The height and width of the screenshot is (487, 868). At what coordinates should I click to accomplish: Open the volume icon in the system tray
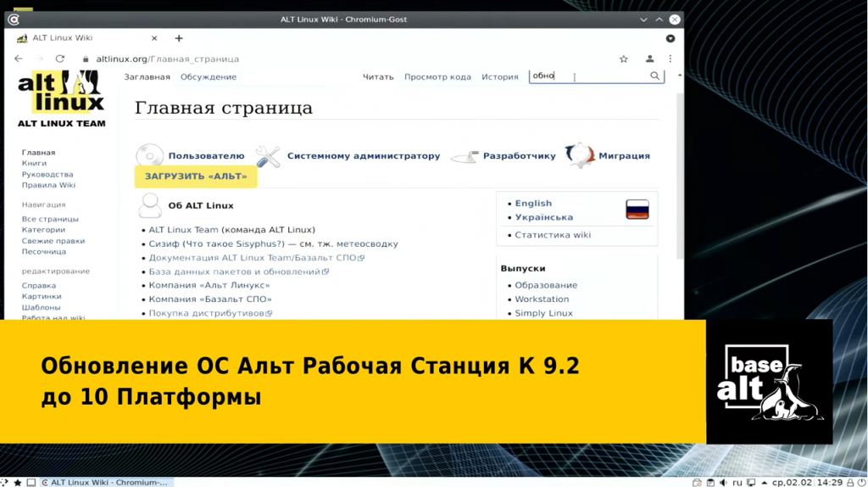coord(724,483)
